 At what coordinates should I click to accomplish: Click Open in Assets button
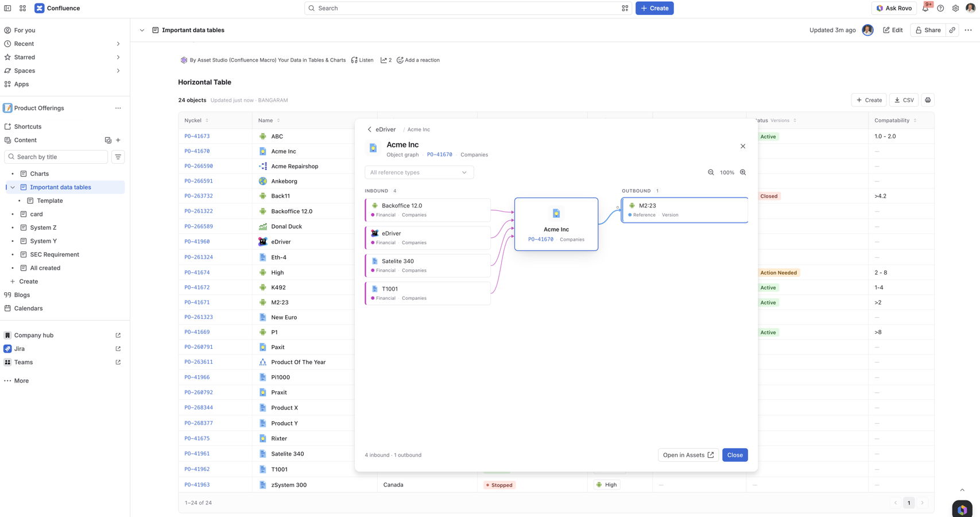(688, 455)
